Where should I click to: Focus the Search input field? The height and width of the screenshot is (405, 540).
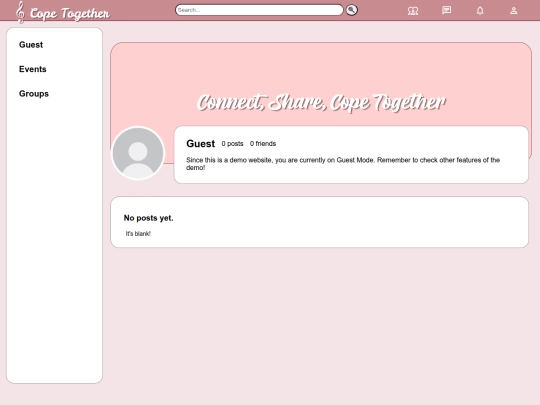(x=259, y=10)
